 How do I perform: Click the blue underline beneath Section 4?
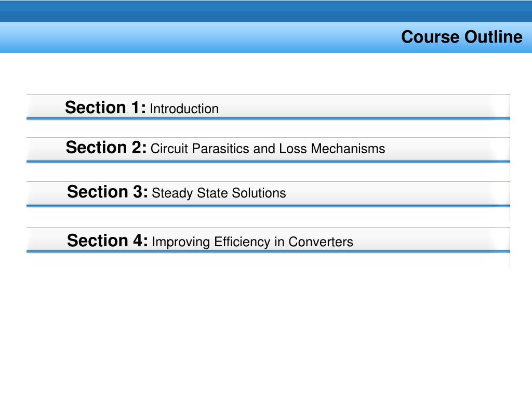(268, 252)
